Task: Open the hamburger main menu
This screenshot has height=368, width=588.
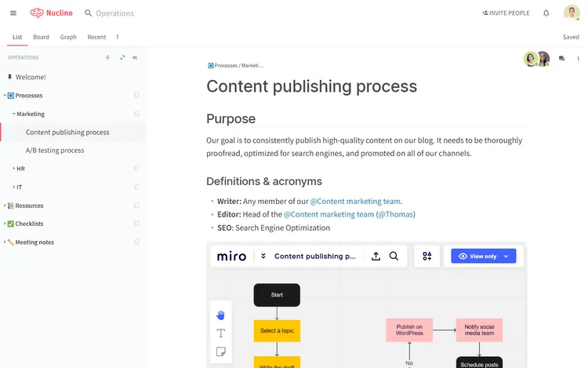Action: pos(13,13)
